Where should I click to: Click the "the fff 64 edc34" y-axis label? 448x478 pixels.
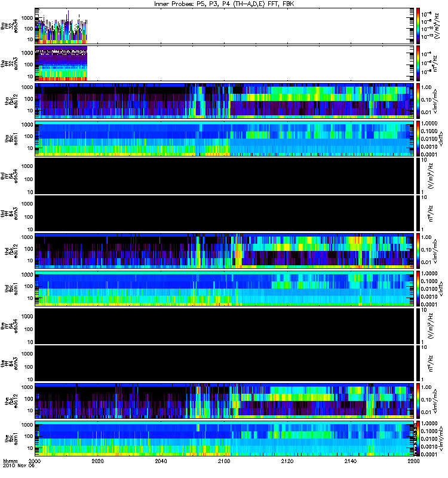tap(10, 326)
